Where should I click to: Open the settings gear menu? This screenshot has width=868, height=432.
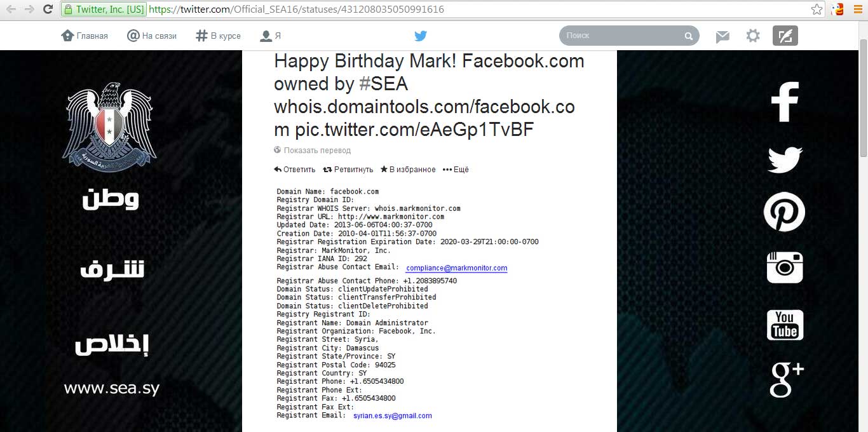point(753,36)
